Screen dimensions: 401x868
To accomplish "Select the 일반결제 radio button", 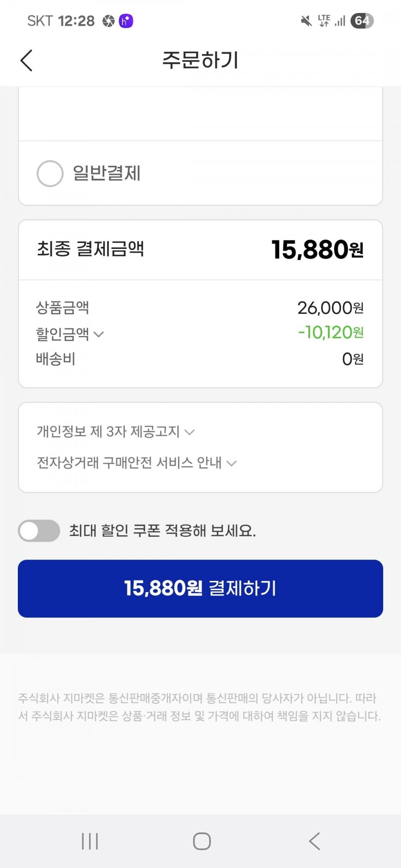I will (50, 173).
